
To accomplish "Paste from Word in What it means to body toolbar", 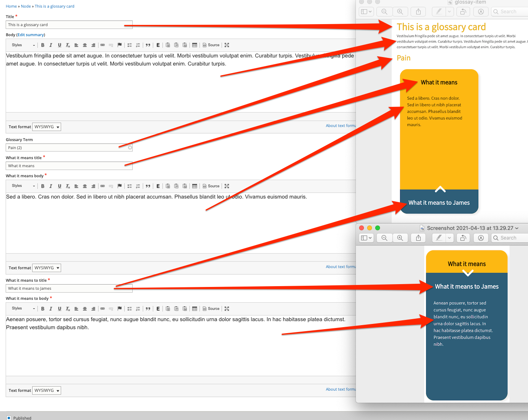I will click(x=185, y=309).
